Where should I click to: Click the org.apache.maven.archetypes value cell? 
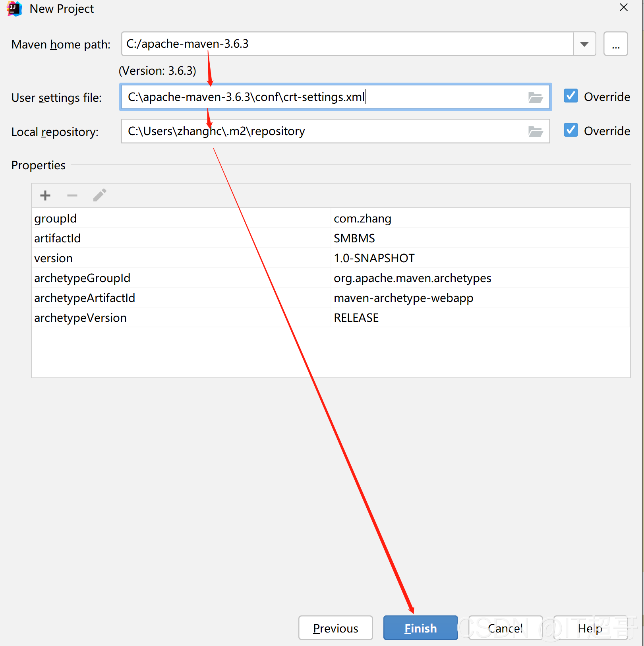click(480, 278)
